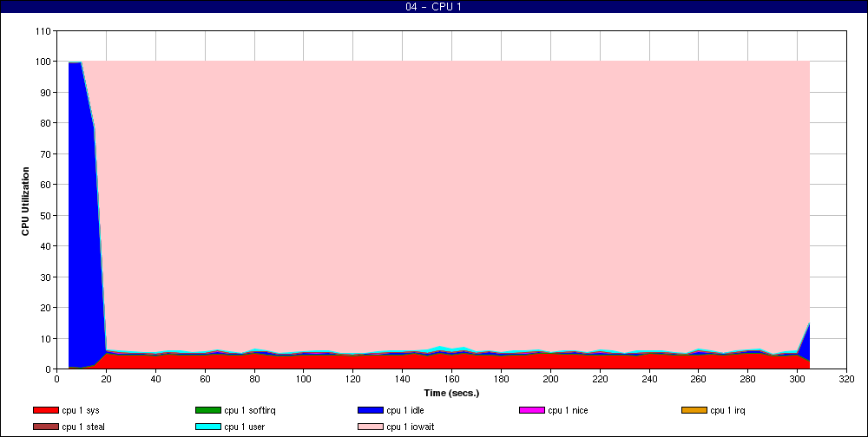
Task: Click the y-axis value 50
Action: pos(47,215)
